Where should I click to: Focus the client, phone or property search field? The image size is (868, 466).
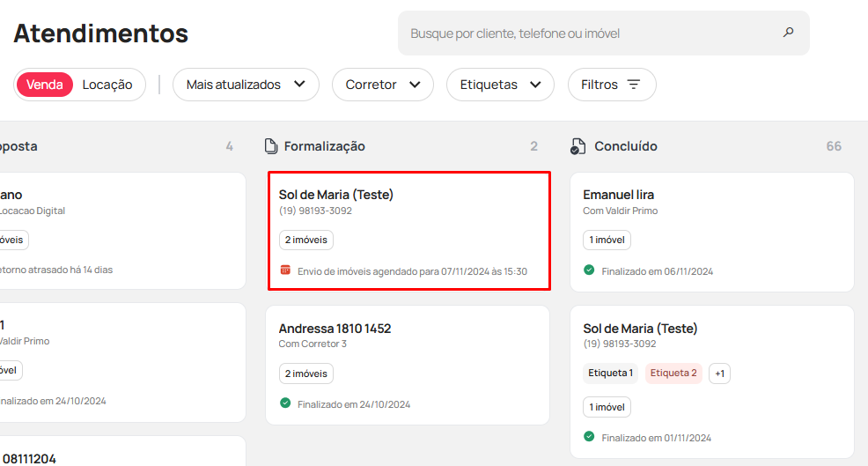click(x=603, y=33)
